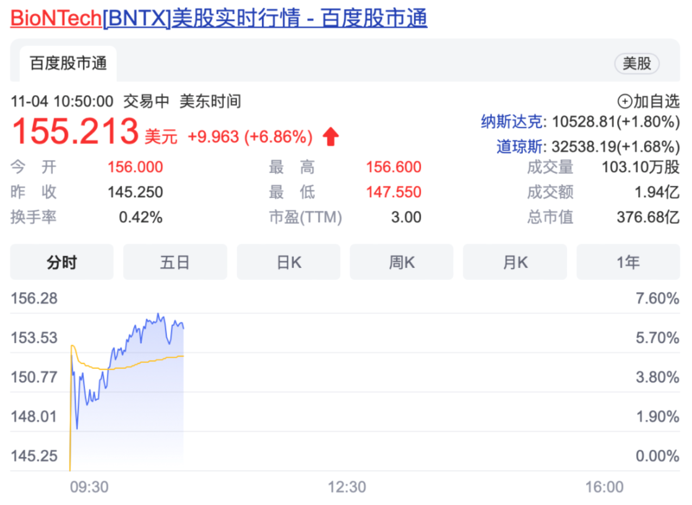This screenshot has width=692, height=505.
Task: Select the 百度股市通 tab
Action: [x=68, y=64]
